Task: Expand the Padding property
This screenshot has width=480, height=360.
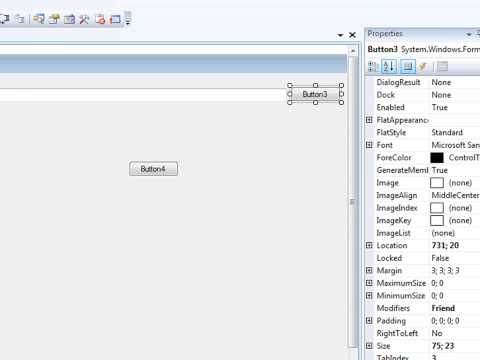Action: coord(369,320)
